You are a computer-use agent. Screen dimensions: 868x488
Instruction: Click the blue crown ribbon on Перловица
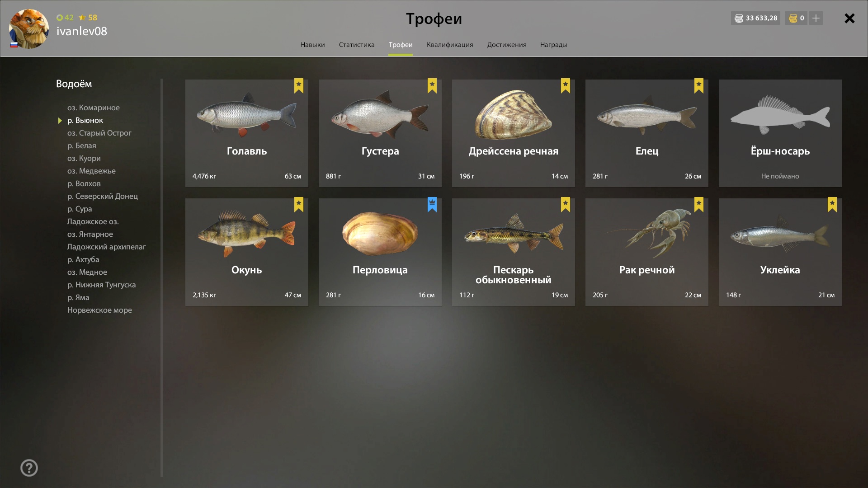[x=432, y=205]
